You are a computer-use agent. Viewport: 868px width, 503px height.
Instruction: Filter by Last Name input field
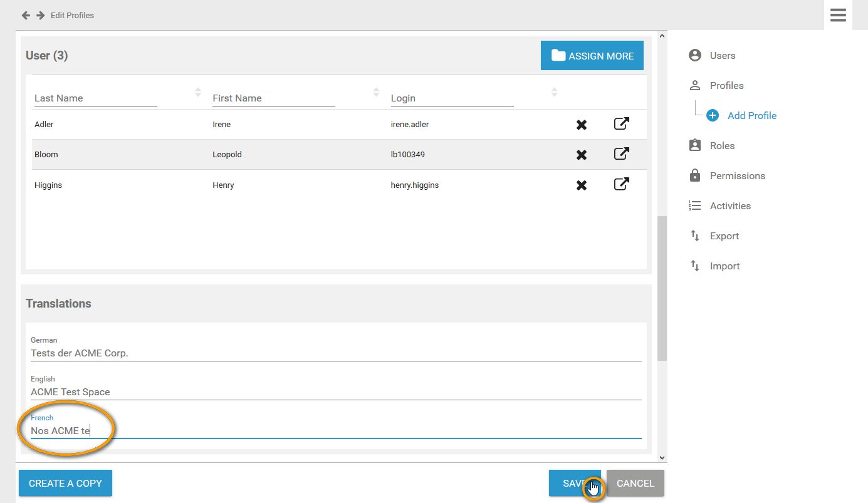point(95,98)
